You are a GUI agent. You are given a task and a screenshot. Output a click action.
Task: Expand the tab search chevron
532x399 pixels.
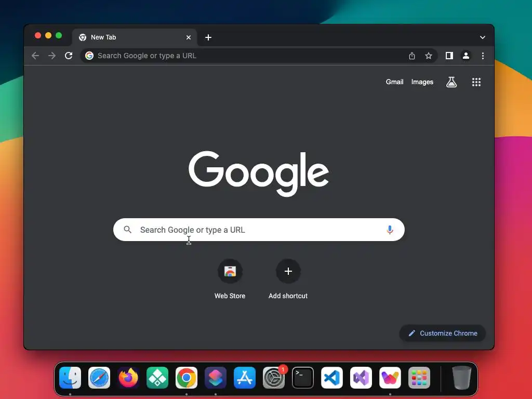(x=483, y=37)
